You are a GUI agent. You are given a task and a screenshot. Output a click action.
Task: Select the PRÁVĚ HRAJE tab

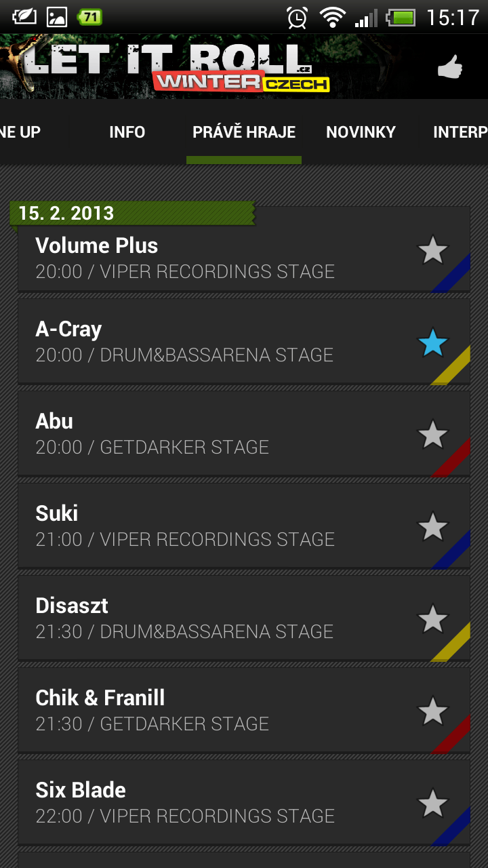click(x=244, y=132)
